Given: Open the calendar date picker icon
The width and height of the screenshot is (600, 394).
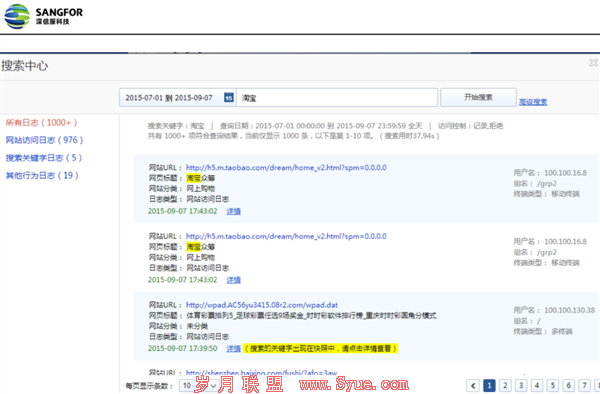Looking at the screenshot, I should coord(228,98).
